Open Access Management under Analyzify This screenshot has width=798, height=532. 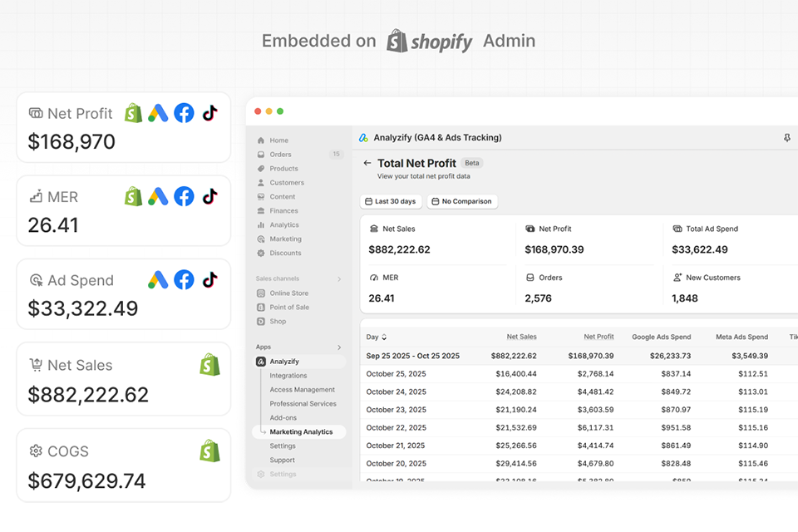click(x=303, y=390)
